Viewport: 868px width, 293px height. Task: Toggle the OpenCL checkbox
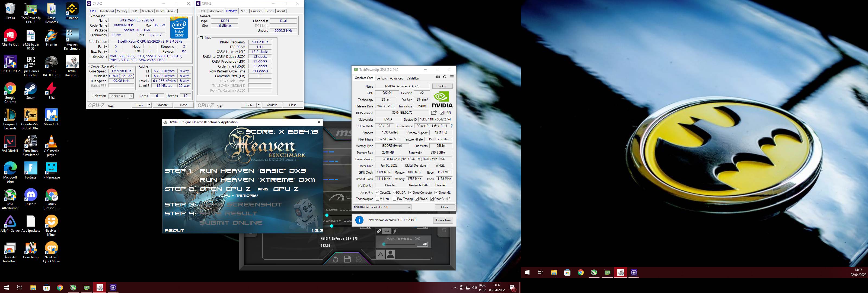[377, 193]
